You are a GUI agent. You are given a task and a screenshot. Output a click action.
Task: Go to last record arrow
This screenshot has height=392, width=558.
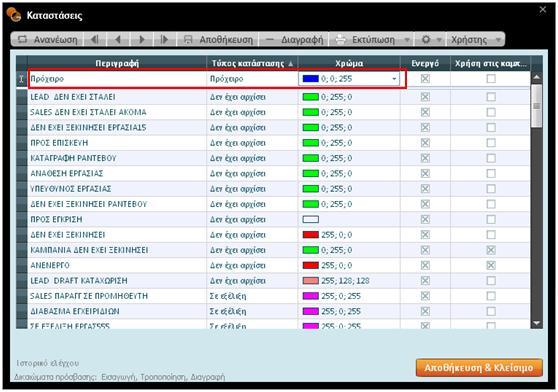[x=165, y=39]
